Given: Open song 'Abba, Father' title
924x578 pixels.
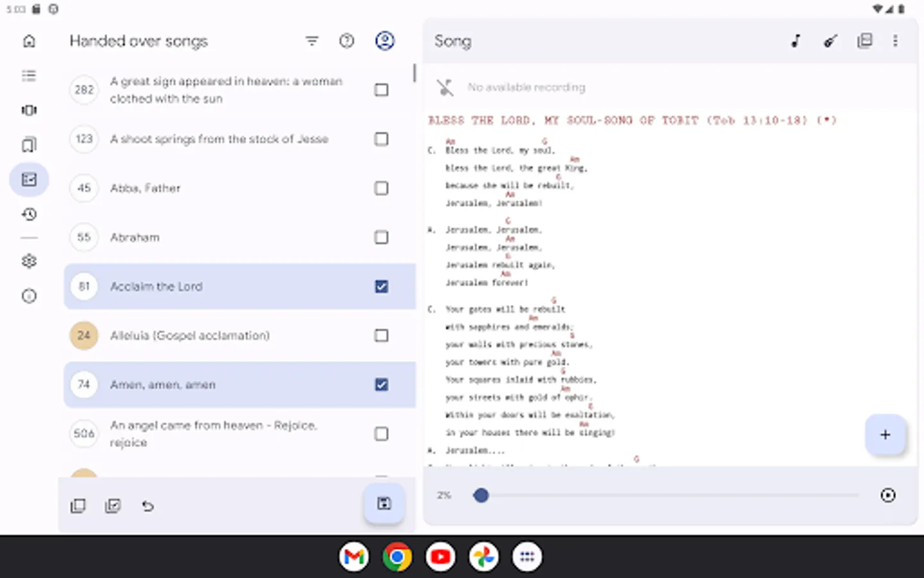Looking at the screenshot, I should tap(145, 188).
